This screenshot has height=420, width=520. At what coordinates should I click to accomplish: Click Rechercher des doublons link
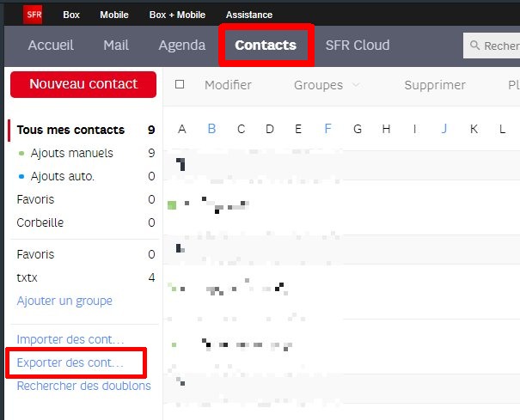tap(83, 386)
